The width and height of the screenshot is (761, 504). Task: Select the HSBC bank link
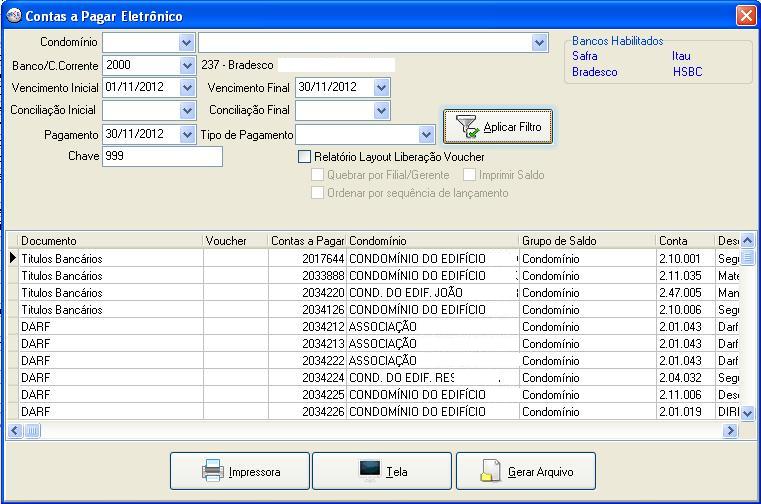click(688, 72)
